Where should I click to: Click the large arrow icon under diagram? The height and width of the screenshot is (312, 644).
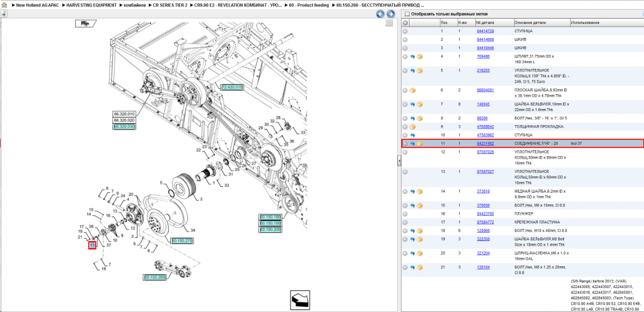pos(300,300)
